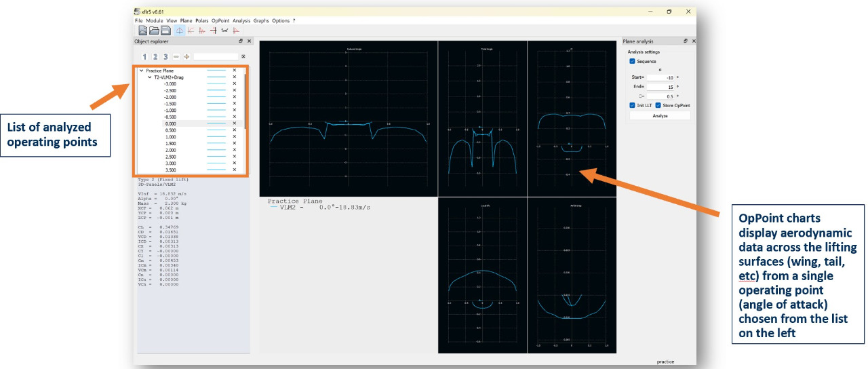
Task: Float the Plane analysis panel
Action: pos(684,41)
